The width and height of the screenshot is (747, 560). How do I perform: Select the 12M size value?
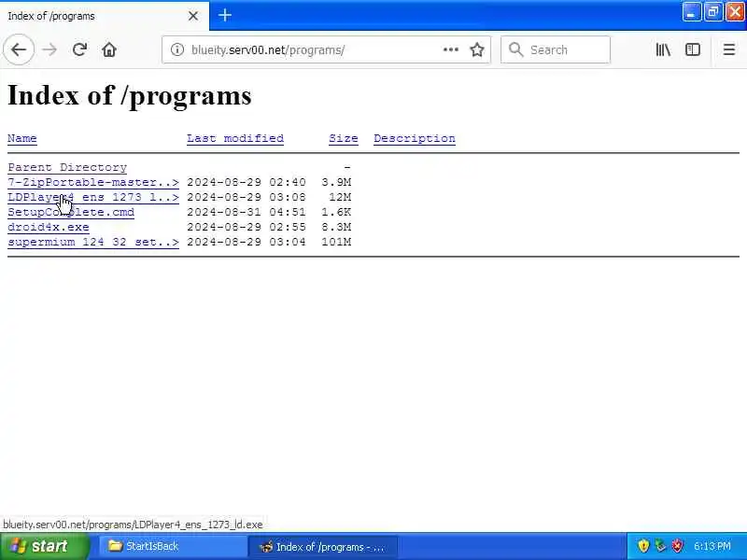coord(340,197)
